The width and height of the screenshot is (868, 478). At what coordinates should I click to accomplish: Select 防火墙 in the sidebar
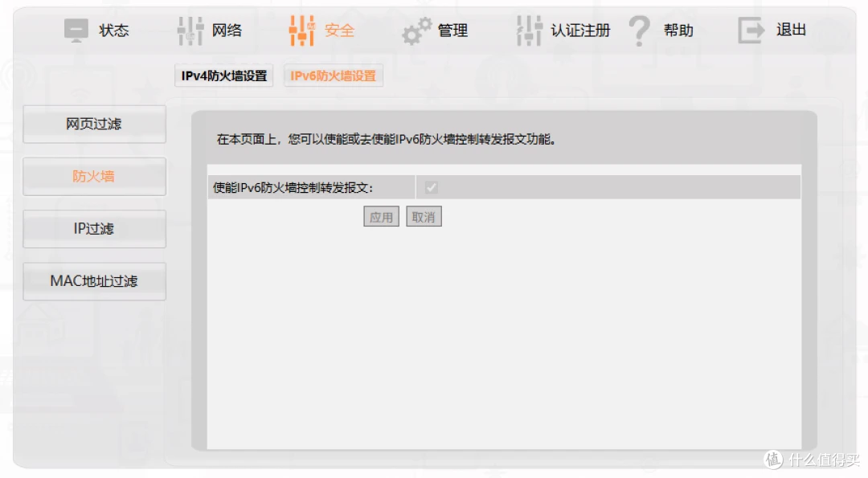tap(94, 177)
